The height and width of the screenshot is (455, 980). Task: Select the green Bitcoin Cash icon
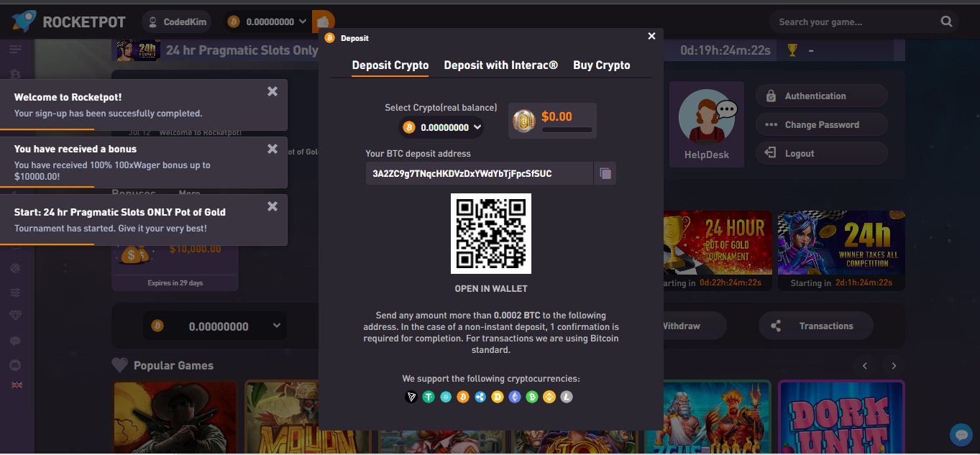(532, 396)
